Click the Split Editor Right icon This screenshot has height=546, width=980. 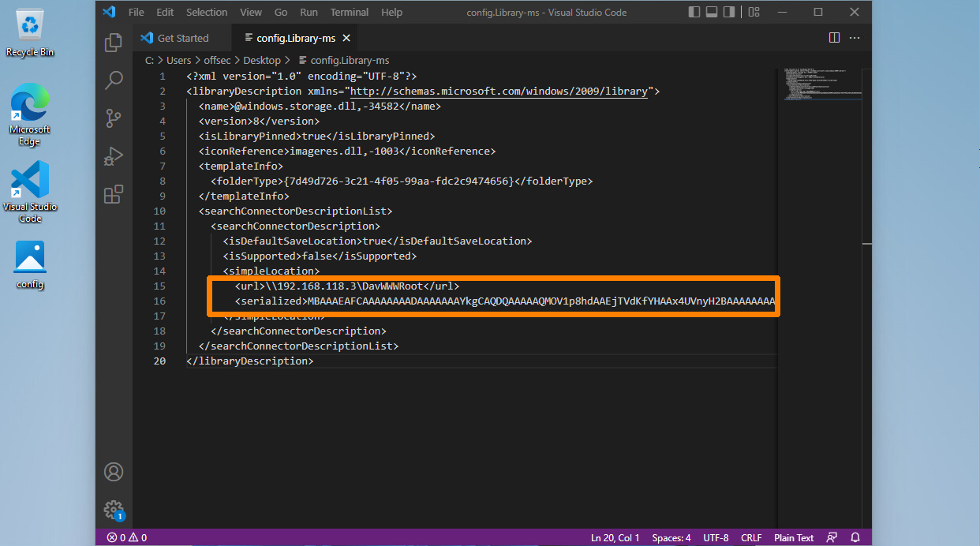click(x=834, y=38)
